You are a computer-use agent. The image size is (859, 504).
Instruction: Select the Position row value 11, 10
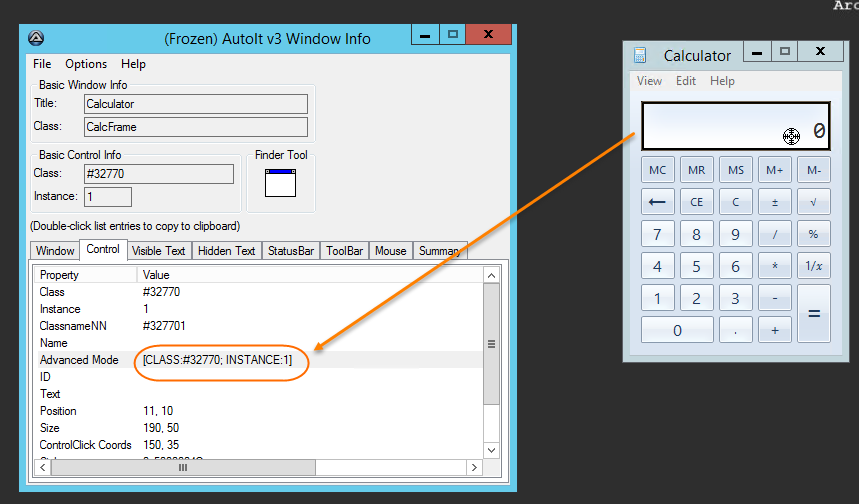pyautogui.click(x=158, y=411)
